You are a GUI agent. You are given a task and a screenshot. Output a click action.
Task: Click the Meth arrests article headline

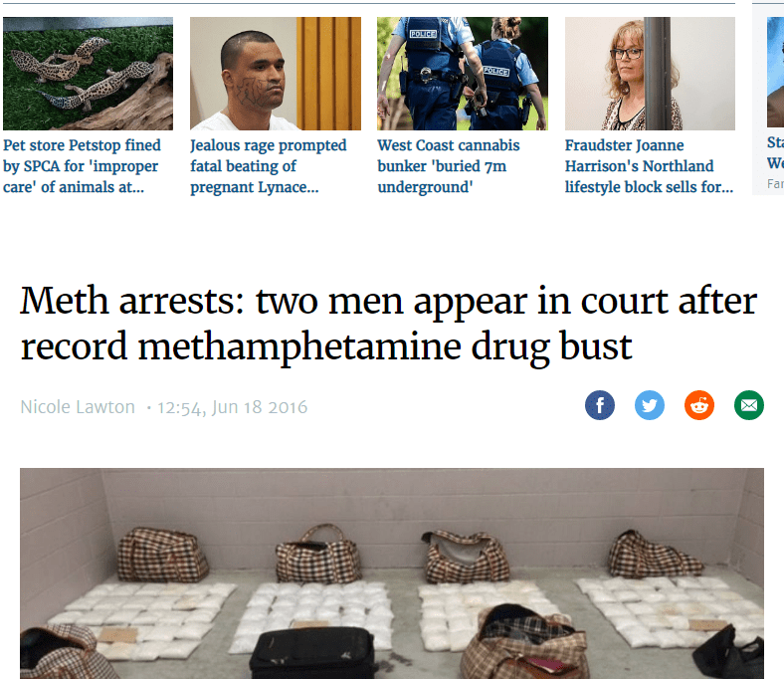388,324
